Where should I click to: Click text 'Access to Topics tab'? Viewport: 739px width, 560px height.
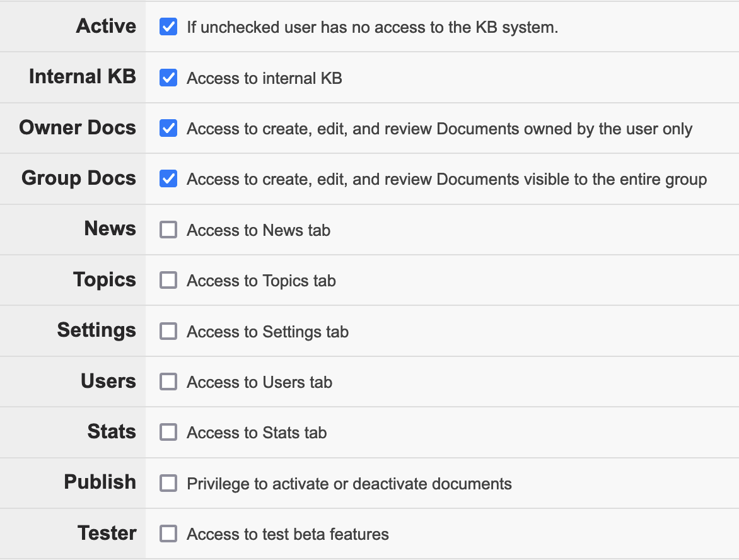click(262, 281)
